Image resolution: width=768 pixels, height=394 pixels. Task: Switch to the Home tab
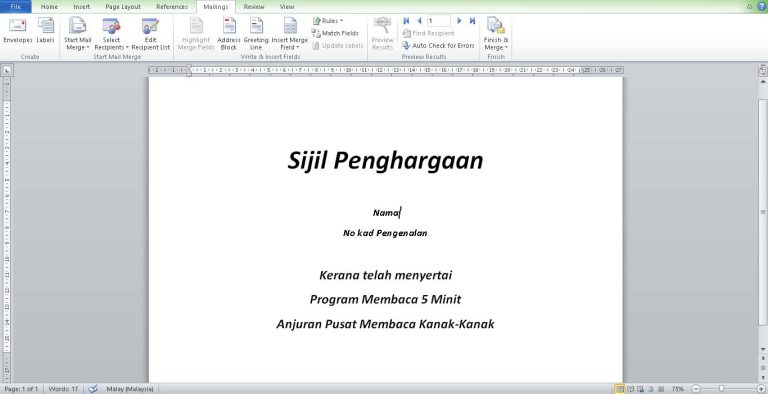tap(49, 7)
